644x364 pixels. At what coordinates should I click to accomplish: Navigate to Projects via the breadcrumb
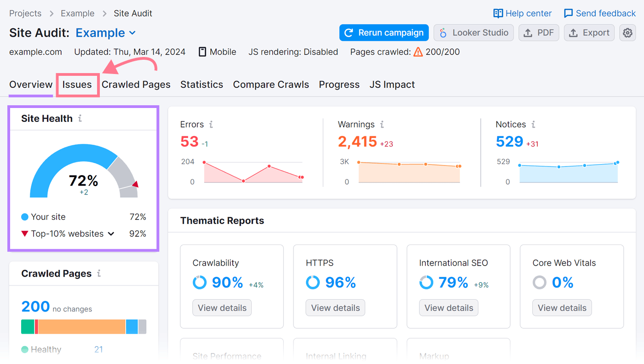25,13
